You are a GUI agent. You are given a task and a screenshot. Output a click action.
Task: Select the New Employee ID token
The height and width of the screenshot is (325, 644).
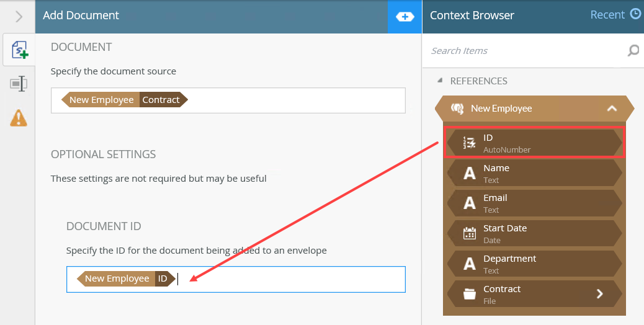coord(126,278)
